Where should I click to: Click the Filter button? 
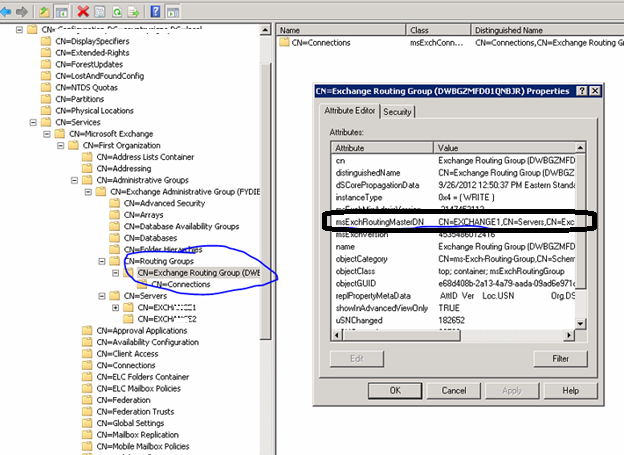[560, 359]
